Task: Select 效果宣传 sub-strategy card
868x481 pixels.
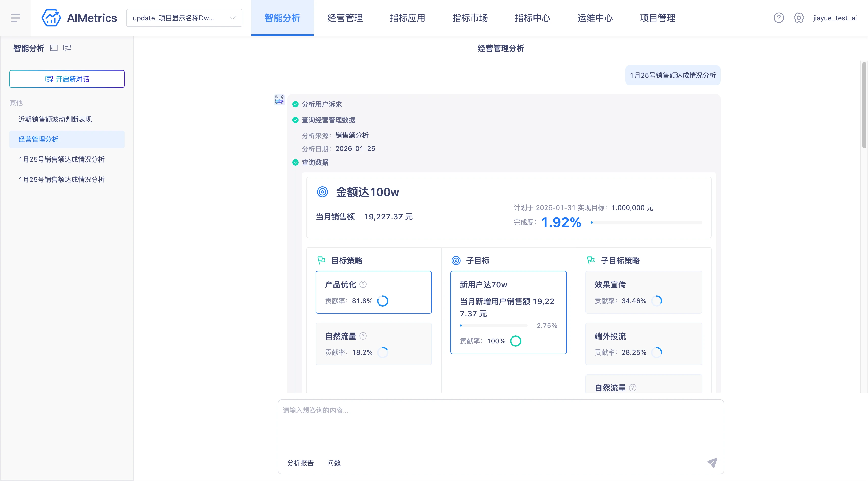Action: click(644, 292)
